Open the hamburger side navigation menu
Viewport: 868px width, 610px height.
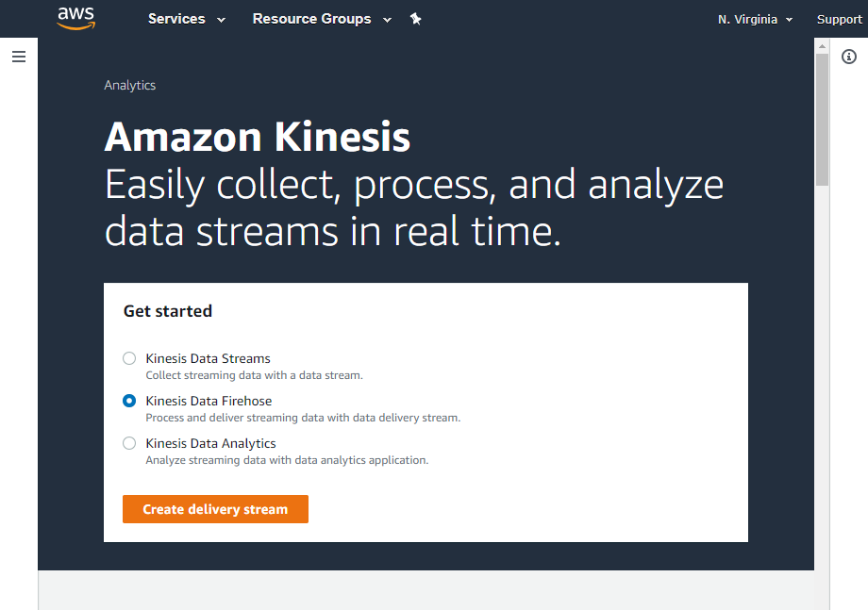click(19, 57)
